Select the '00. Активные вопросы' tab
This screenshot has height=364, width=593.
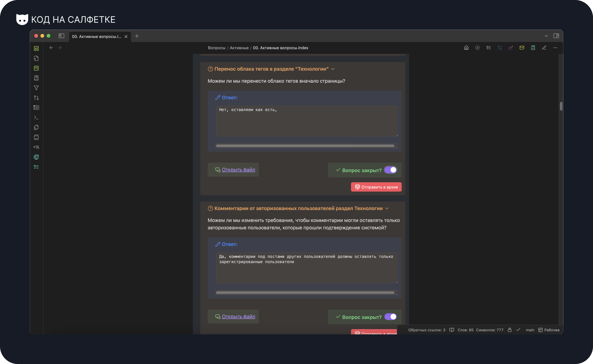pyautogui.click(x=96, y=36)
